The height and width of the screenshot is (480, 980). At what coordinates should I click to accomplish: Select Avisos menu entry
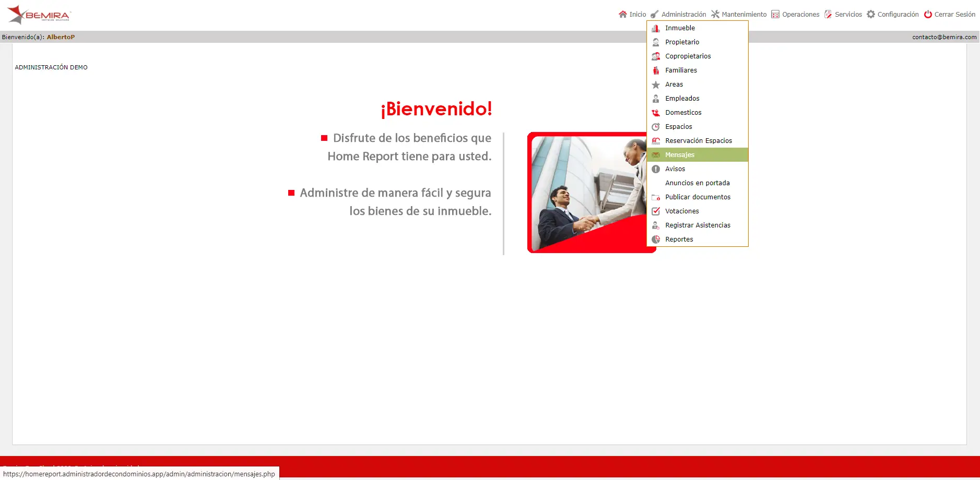pyautogui.click(x=698, y=169)
